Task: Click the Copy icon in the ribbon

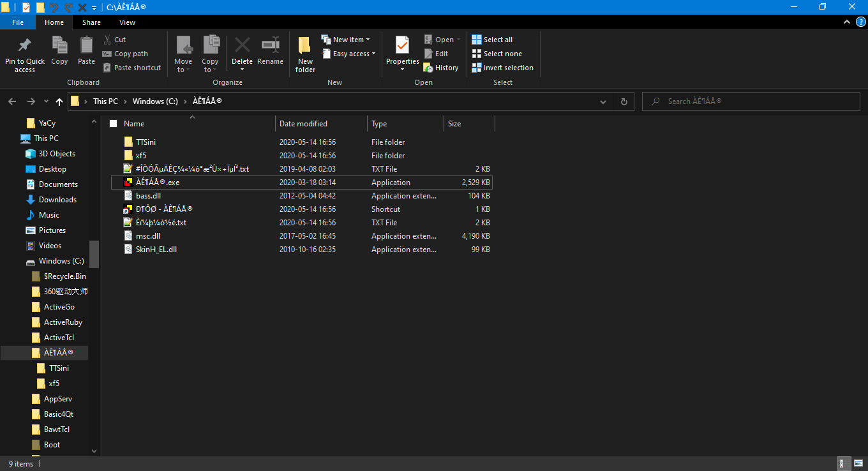Action: 59,51
